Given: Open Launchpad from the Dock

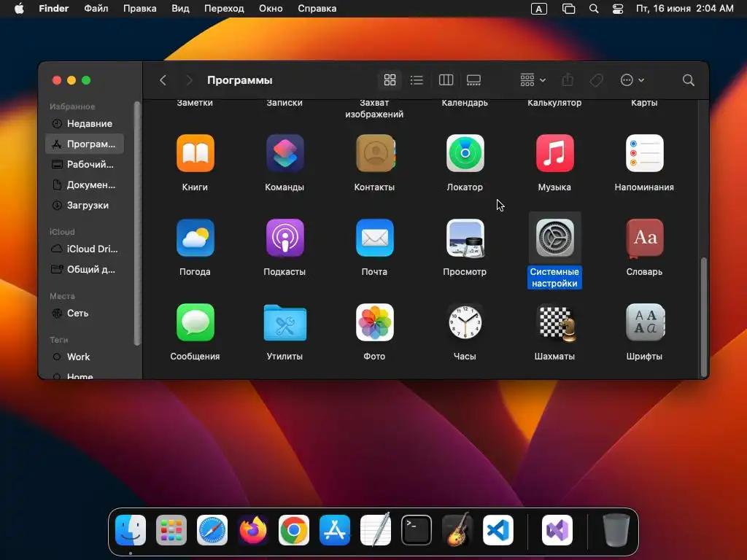Looking at the screenshot, I should coord(171,530).
